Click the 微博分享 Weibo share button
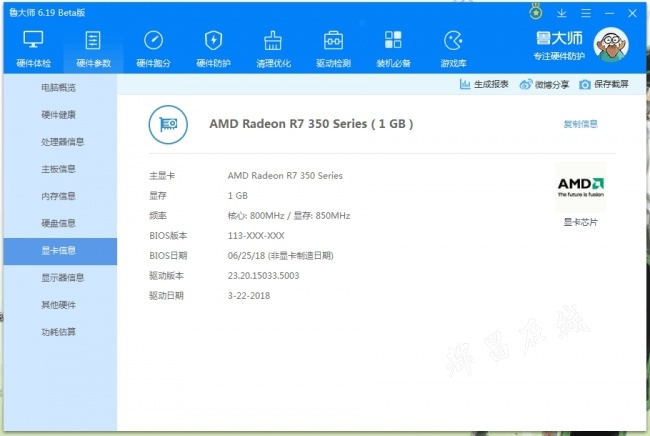The image size is (650, 436). [x=544, y=85]
